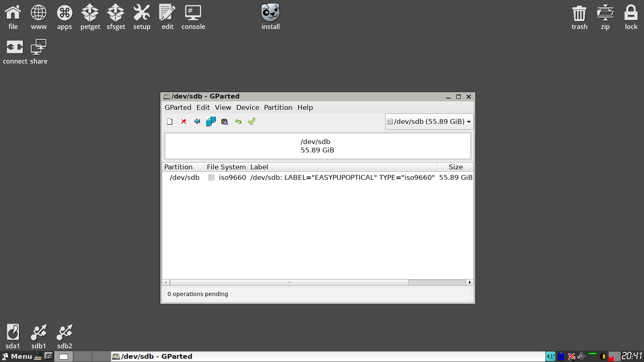This screenshot has width=644, height=362.
Task: Click the green Apply operations checkmark
Action: (x=252, y=121)
